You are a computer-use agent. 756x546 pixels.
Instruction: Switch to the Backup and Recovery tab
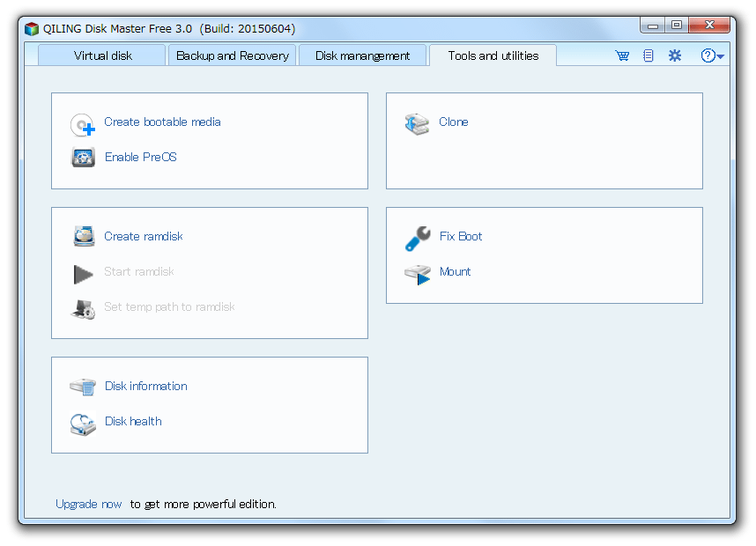[233, 55]
